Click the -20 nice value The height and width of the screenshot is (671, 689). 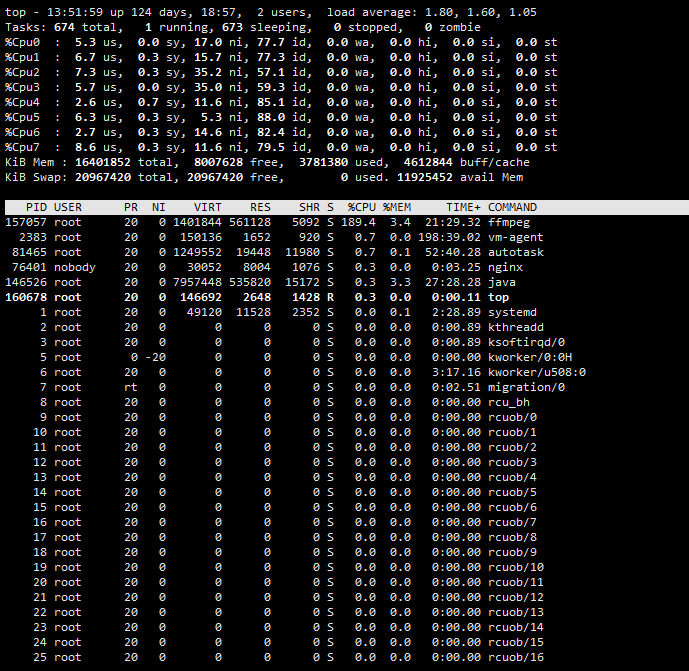[x=156, y=357]
